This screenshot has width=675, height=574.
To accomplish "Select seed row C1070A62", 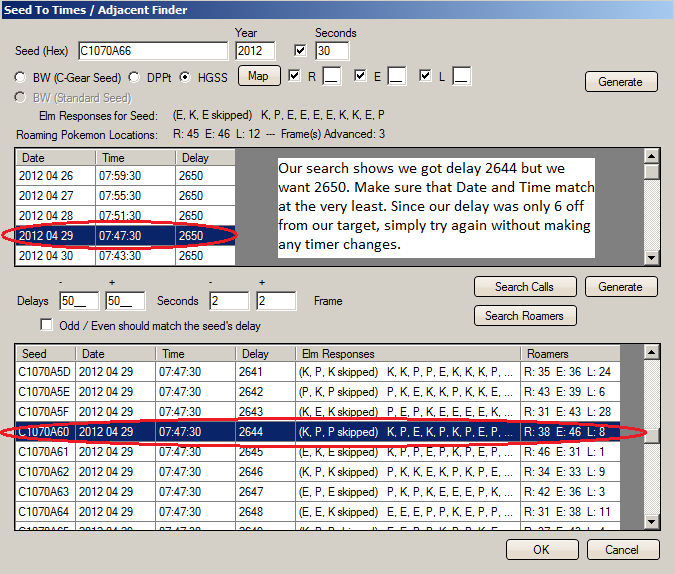I will 318,472.
